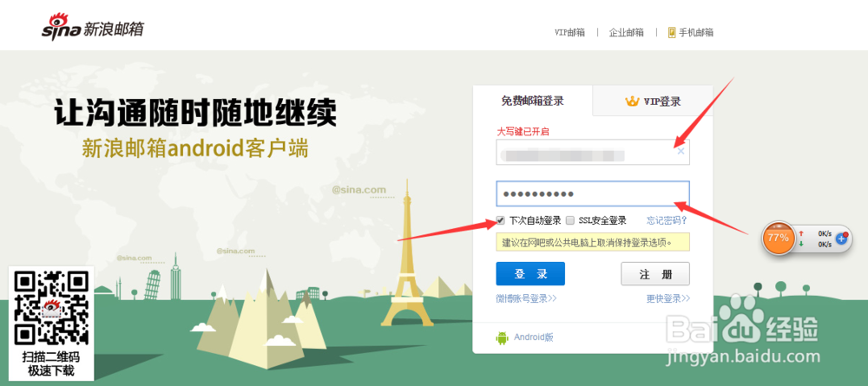This screenshot has height=386, width=868.
Task: Click the phone icon beside 手机邮箱
Action: point(672,33)
